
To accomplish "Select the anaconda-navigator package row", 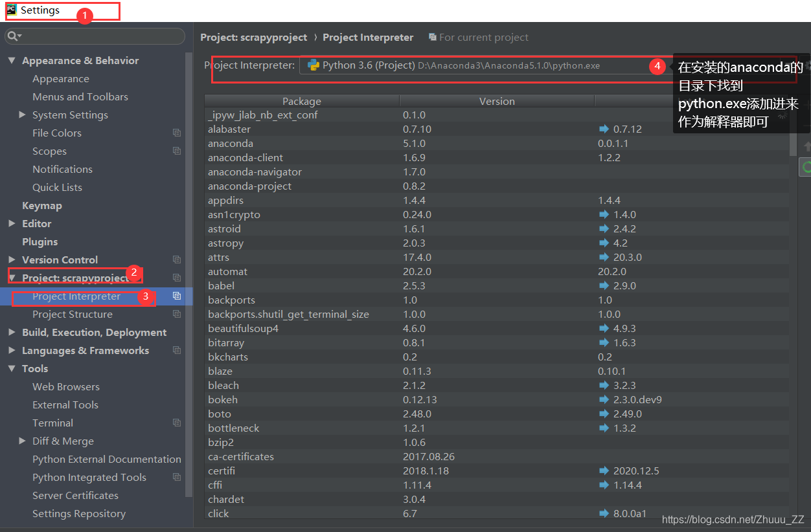I will [497, 172].
